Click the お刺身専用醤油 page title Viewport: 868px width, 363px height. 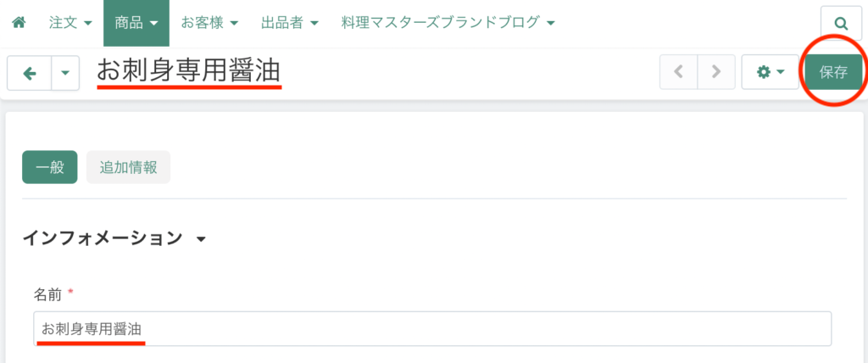(x=188, y=72)
